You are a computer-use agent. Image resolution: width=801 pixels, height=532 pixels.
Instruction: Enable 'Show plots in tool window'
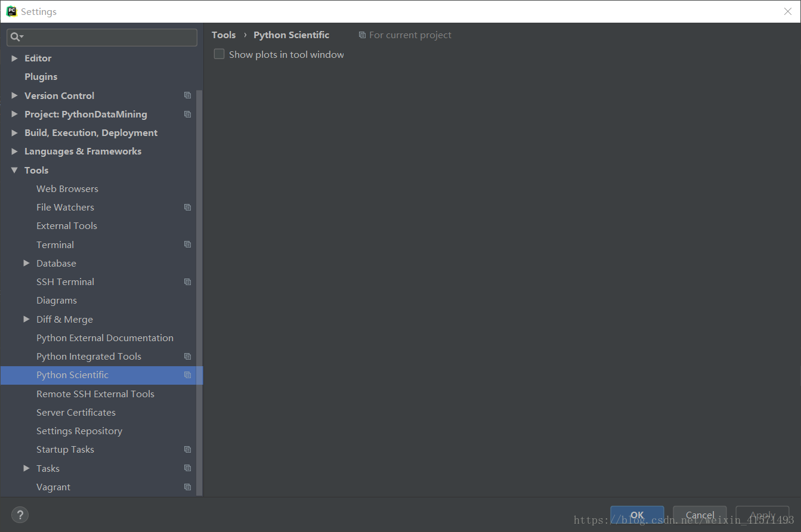coord(219,54)
